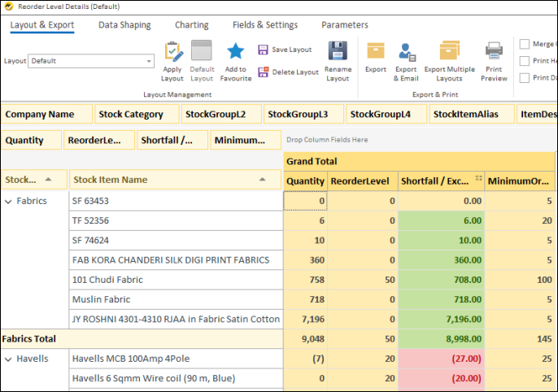Toggle the bottom Print checkbox in ribbon
The image size is (558, 392).
click(525, 78)
